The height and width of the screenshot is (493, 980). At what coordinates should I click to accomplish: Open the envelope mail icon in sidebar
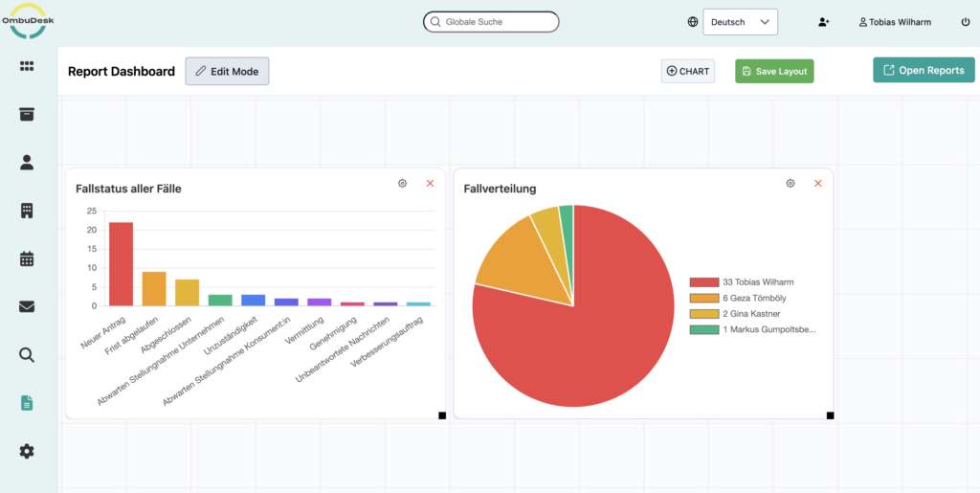point(27,306)
